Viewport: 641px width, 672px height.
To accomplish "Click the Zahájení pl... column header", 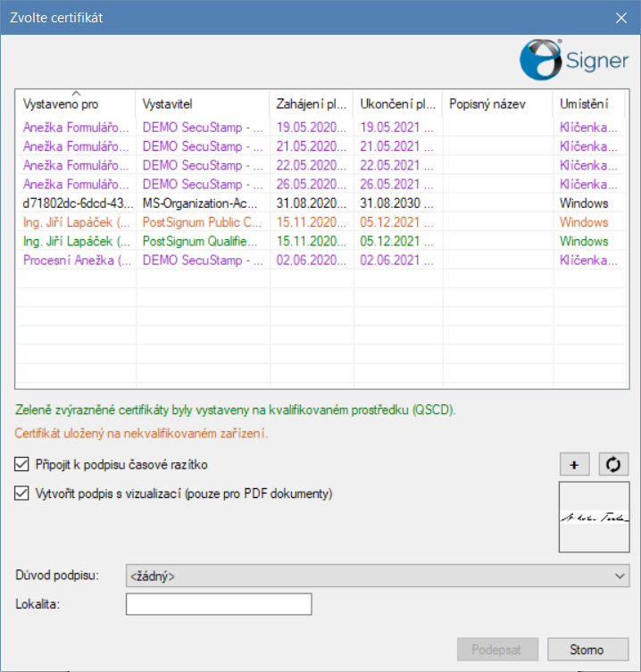I will click(x=311, y=104).
